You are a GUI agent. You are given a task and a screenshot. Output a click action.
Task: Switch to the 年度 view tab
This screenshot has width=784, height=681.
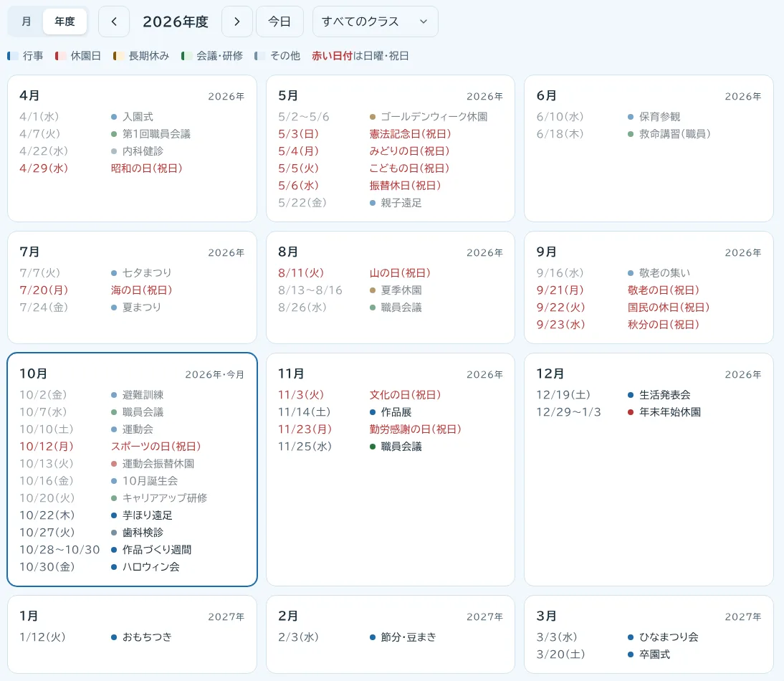click(65, 22)
